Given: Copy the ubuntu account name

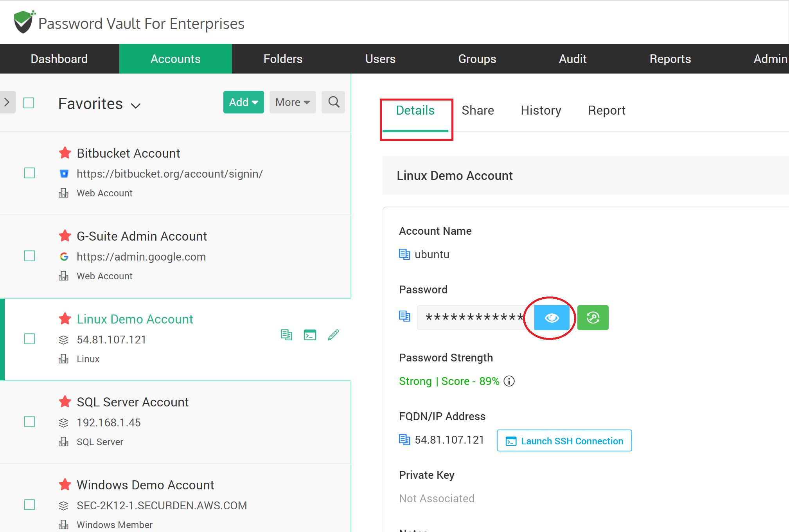Looking at the screenshot, I should [404, 253].
